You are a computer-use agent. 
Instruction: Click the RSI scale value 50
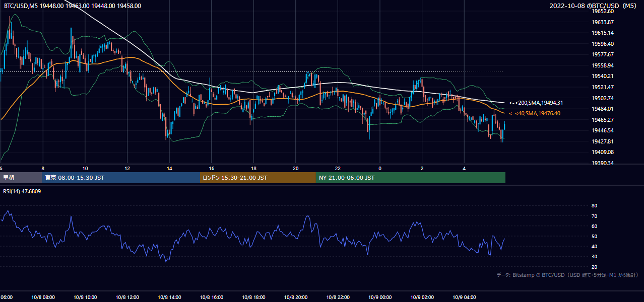(594, 236)
